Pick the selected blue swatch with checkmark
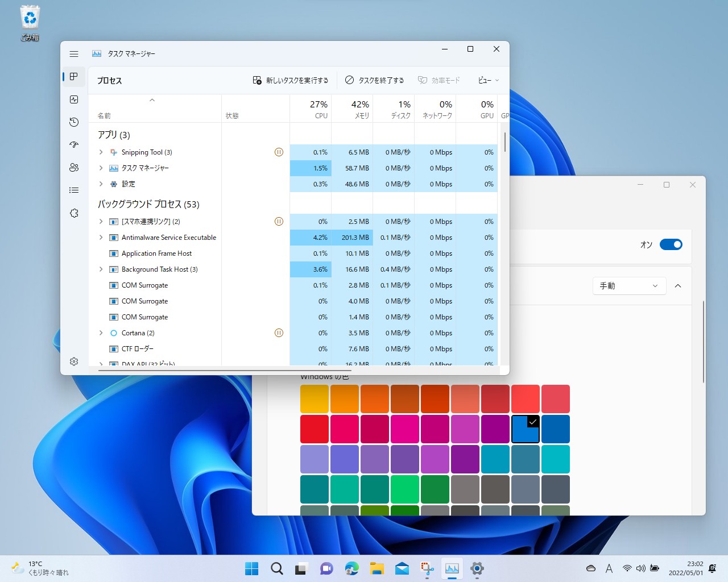728x582 pixels. pos(526,429)
